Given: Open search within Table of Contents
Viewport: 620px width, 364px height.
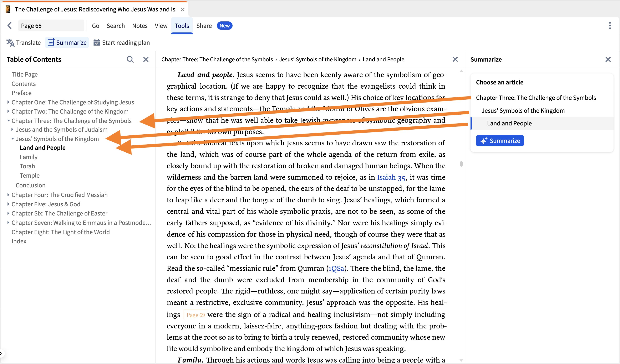Looking at the screenshot, I should tap(130, 59).
